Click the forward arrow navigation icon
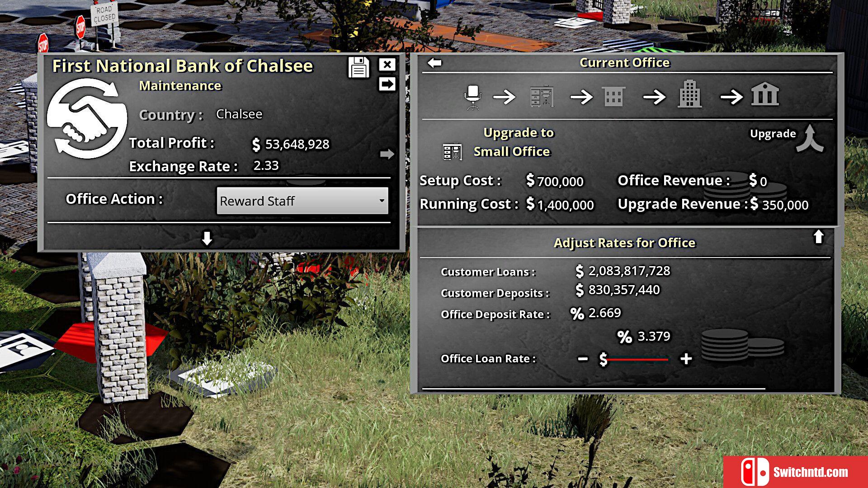This screenshot has height=488, width=868. point(387,84)
